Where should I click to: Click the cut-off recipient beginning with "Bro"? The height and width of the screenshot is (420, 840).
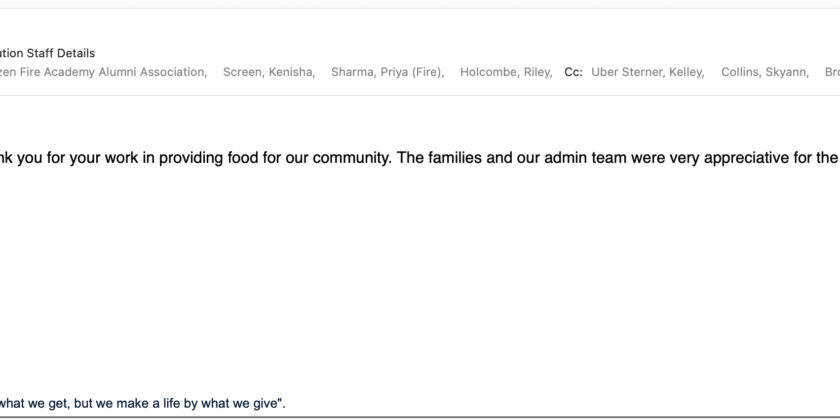(x=832, y=72)
